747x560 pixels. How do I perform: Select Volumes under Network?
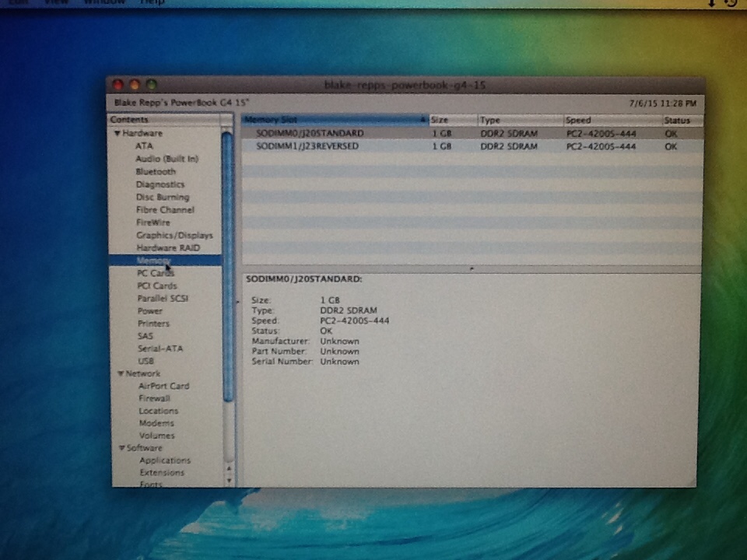point(156,436)
